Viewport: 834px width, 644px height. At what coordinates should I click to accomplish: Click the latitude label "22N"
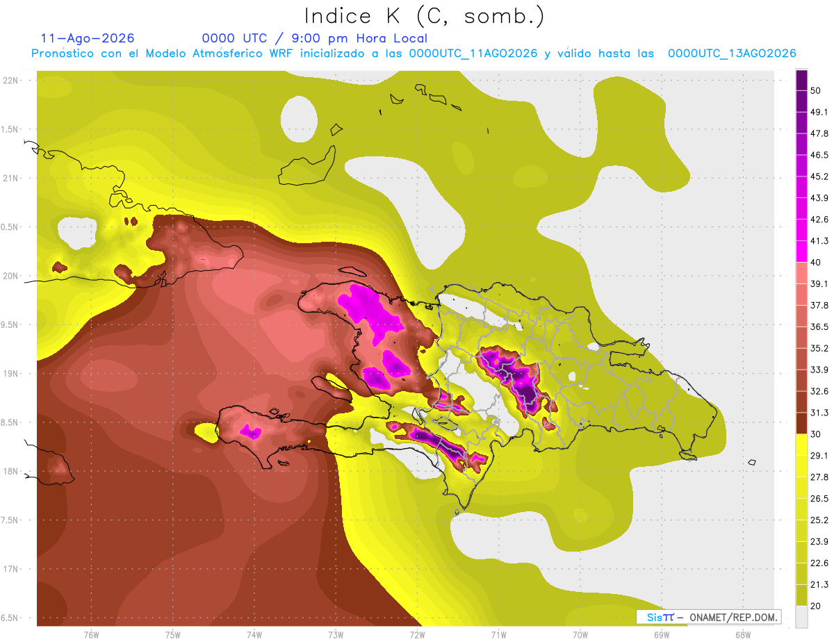click(12, 81)
